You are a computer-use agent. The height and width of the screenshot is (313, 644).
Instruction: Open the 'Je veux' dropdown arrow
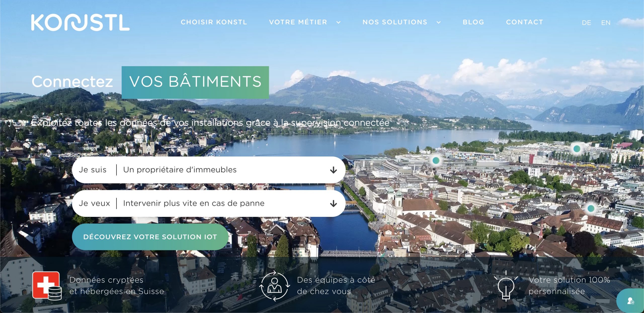334,204
